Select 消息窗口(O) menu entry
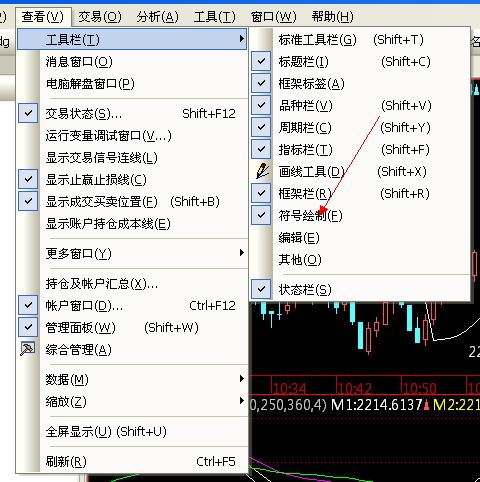Image resolution: width=480 pixels, height=482 pixels. click(x=132, y=61)
